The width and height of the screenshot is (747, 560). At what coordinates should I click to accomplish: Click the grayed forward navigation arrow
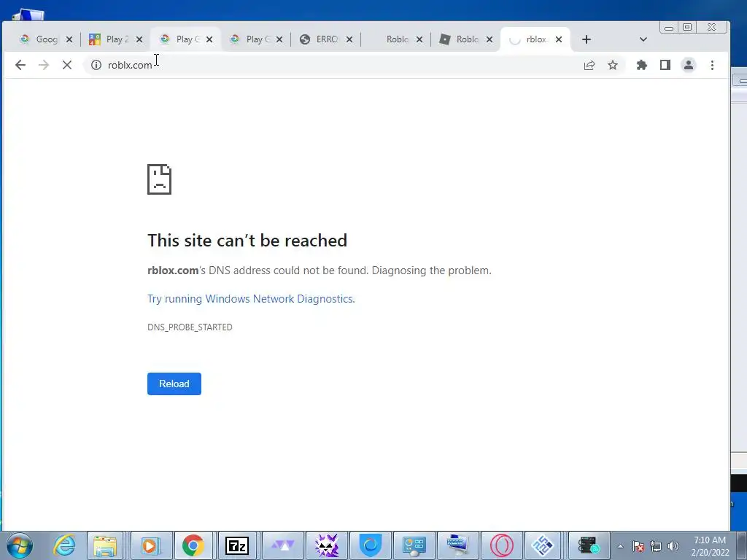[43, 65]
